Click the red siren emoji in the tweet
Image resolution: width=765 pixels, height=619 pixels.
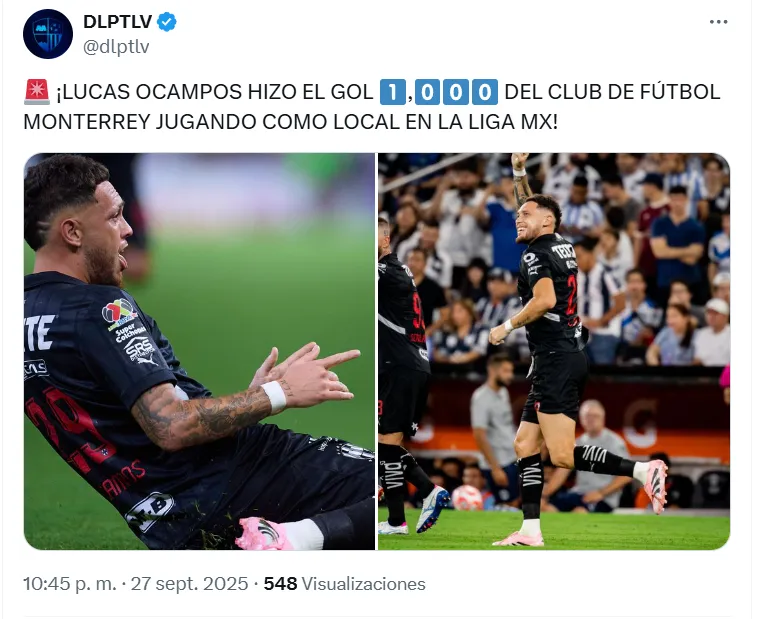pos(37,92)
